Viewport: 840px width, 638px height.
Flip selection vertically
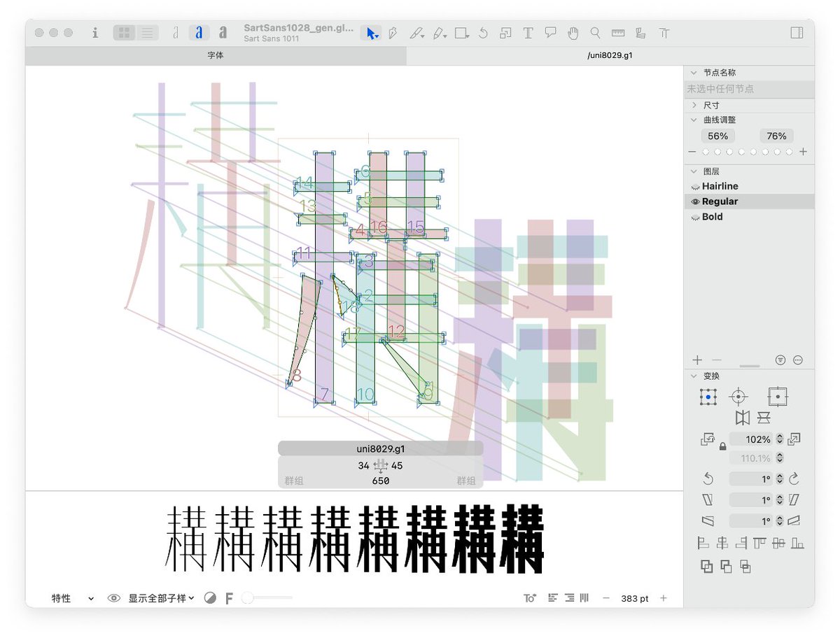pyautogui.click(x=764, y=418)
